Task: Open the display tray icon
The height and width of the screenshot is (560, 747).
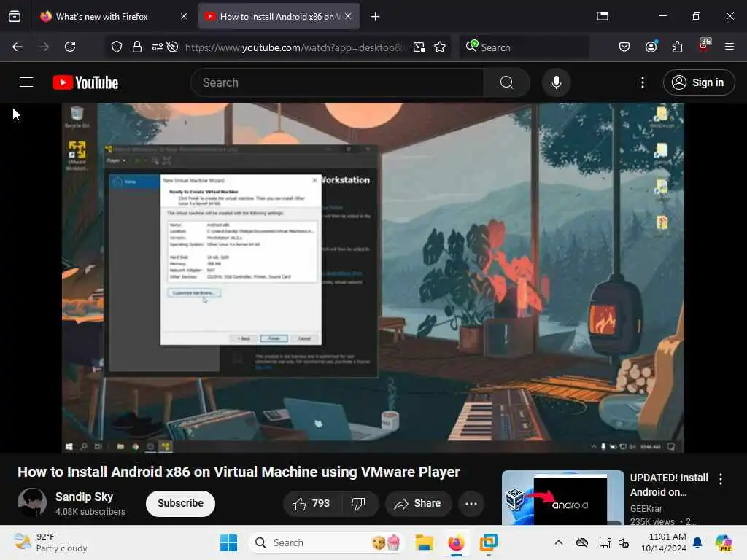Action: (605, 542)
